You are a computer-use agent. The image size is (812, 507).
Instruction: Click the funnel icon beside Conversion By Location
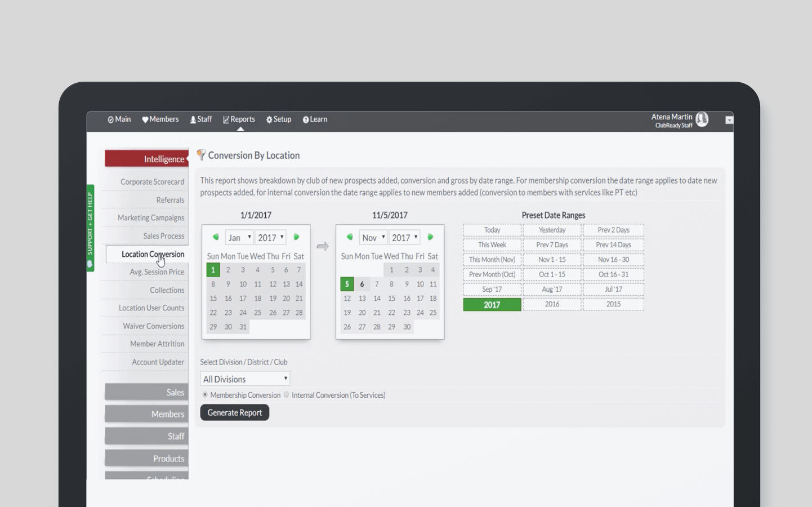coord(201,155)
